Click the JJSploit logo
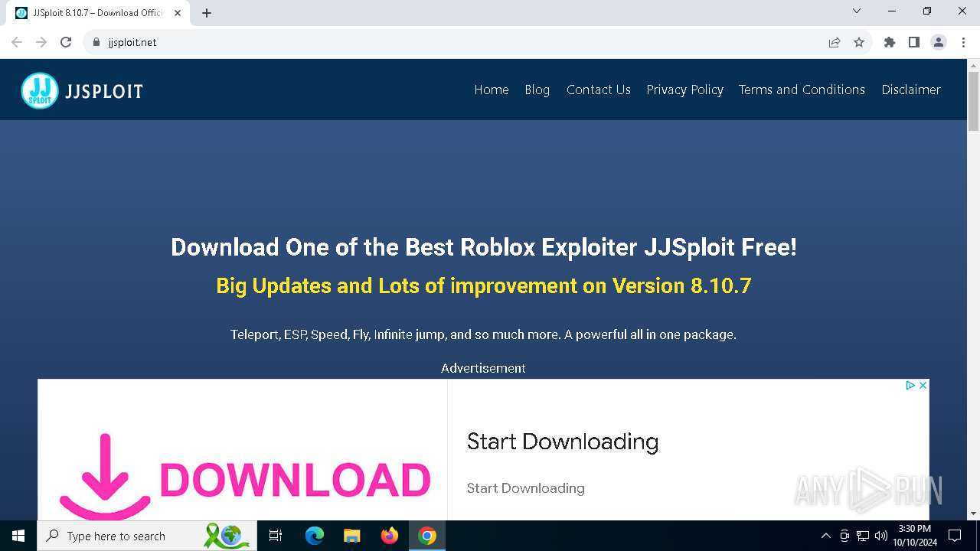 coord(82,90)
